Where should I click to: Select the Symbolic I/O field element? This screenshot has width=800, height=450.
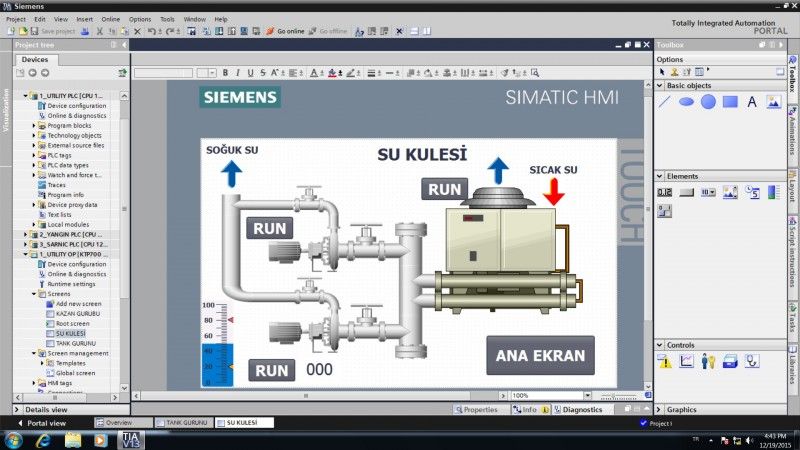point(708,192)
